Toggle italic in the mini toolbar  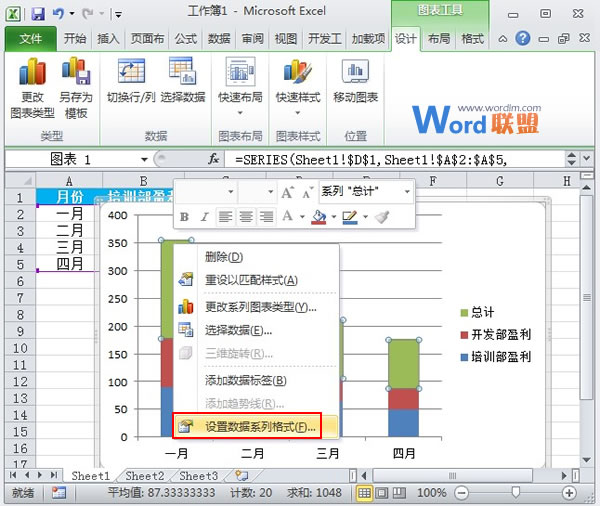pos(204,216)
